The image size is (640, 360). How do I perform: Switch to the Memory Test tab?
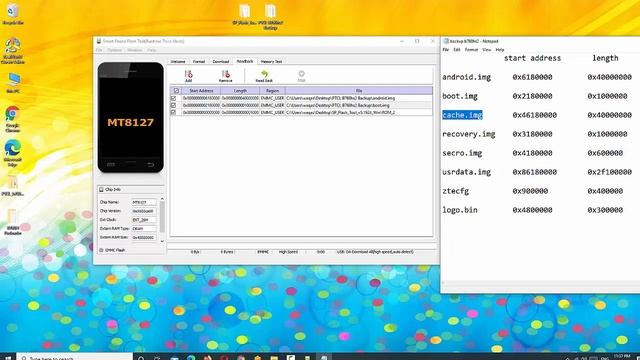[x=271, y=62]
